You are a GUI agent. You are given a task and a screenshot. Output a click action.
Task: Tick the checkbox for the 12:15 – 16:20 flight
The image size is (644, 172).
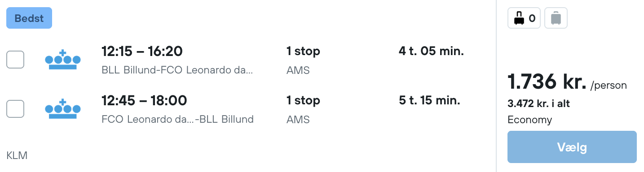[x=15, y=60]
